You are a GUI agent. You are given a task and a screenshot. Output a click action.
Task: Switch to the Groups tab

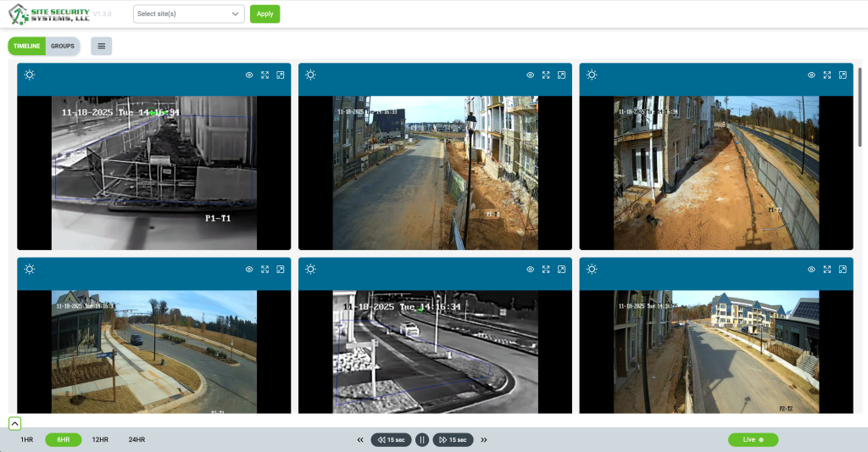point(63,46)
